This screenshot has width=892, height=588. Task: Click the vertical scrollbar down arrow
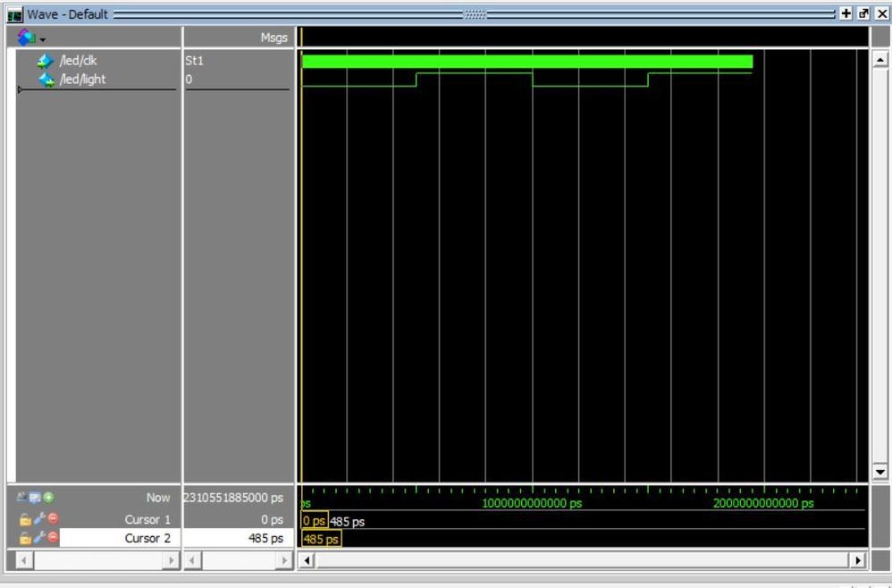(880, 472)
